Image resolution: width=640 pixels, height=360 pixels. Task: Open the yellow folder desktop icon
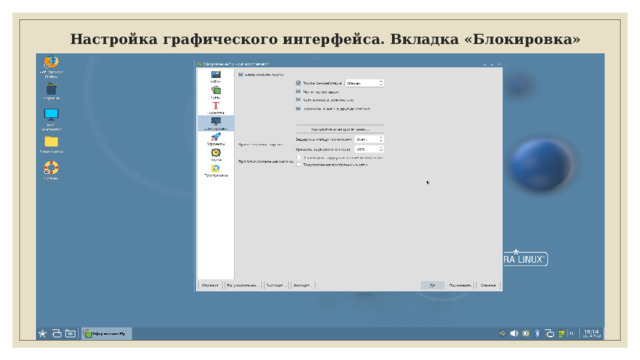coord(51,144)
